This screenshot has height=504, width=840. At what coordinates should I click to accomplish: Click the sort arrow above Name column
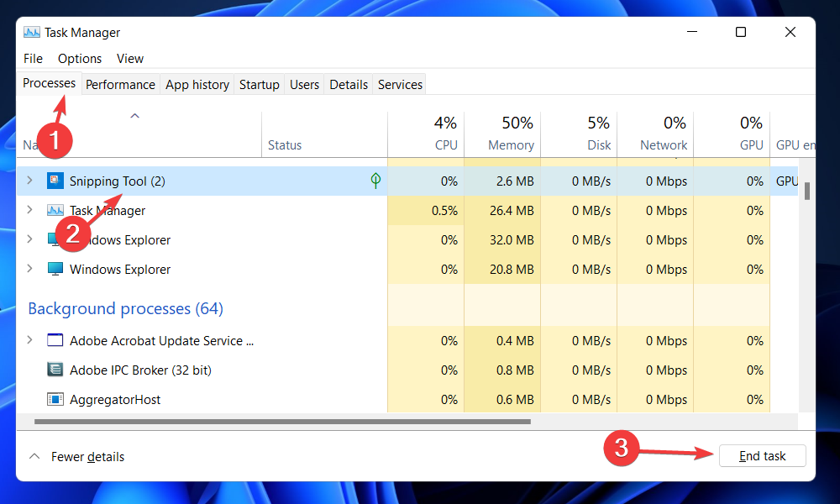(x=135, y=116)
